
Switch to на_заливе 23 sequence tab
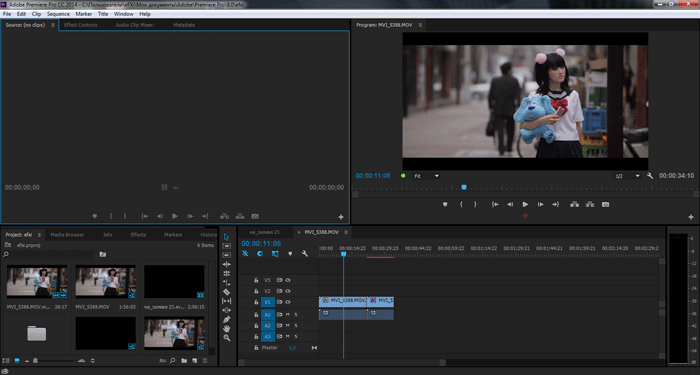264,232
